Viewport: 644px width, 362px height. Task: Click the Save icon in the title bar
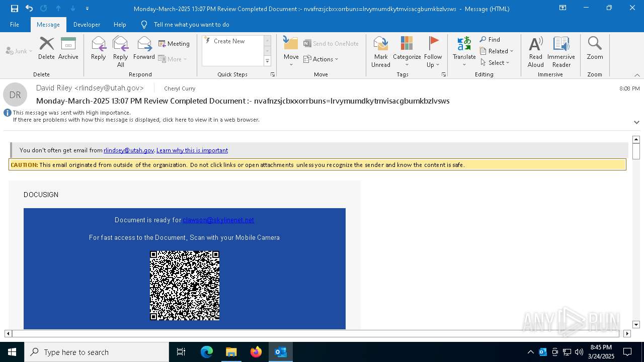tap(15, 9)
